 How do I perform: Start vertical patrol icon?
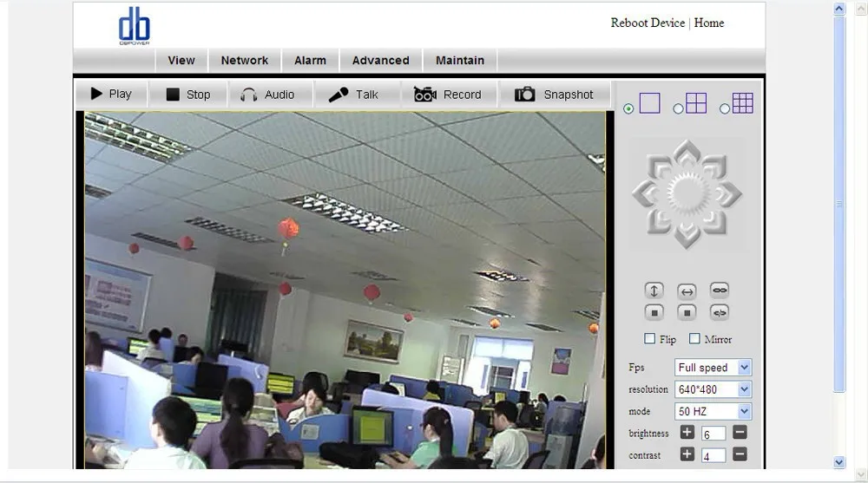coord(654,290)
